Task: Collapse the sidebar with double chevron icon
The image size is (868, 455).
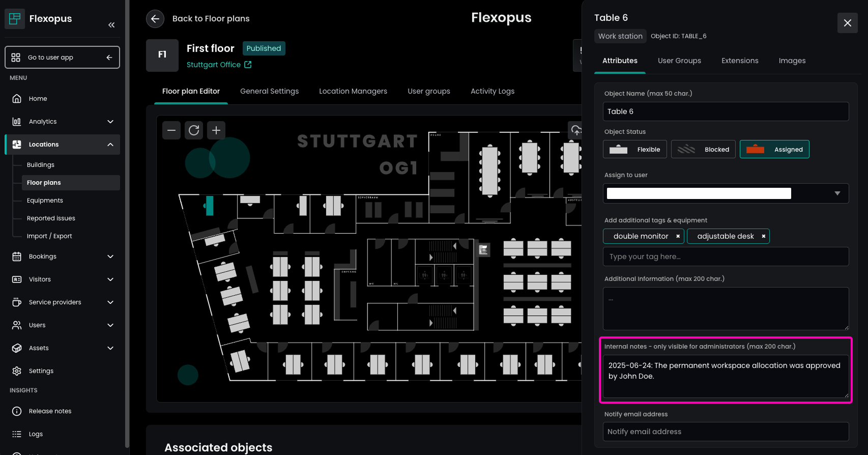Action: click(111, 25)
